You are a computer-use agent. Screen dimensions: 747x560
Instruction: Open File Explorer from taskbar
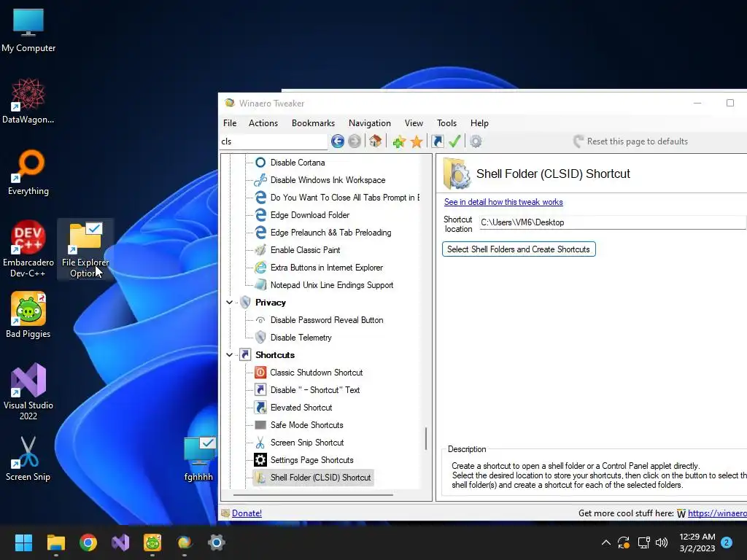click(x=55, y=542)
